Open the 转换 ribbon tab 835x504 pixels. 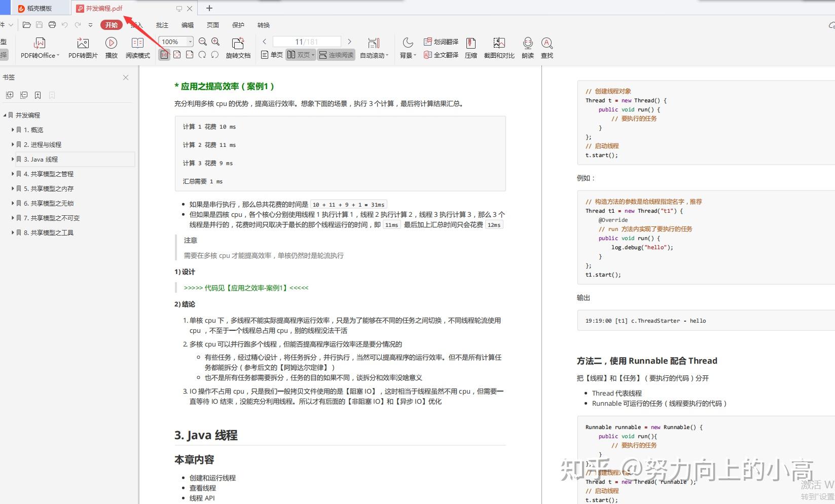(x=264, y=25)
